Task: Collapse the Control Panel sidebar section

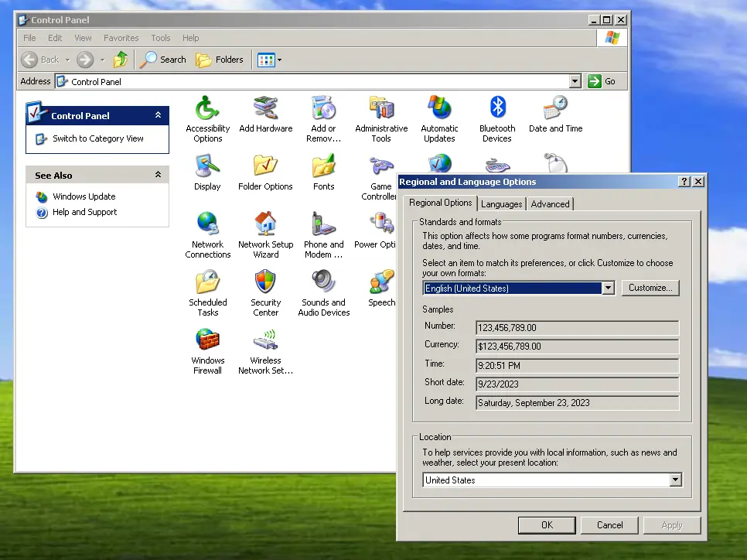Action: [x=159, y=114]
